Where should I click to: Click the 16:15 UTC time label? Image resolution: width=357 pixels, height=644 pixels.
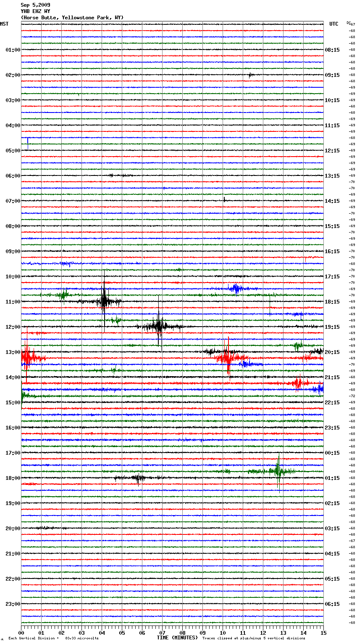click(x=332, y=251)
